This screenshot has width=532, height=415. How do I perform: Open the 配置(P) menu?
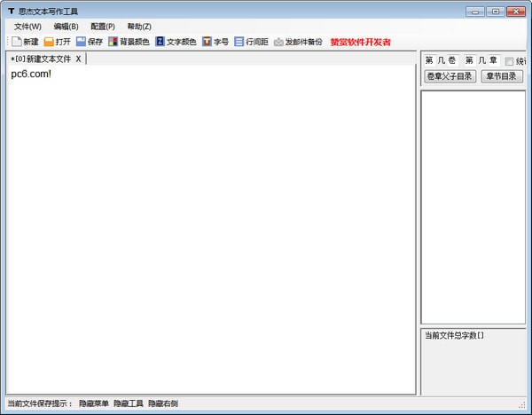(x=103, y=27)
